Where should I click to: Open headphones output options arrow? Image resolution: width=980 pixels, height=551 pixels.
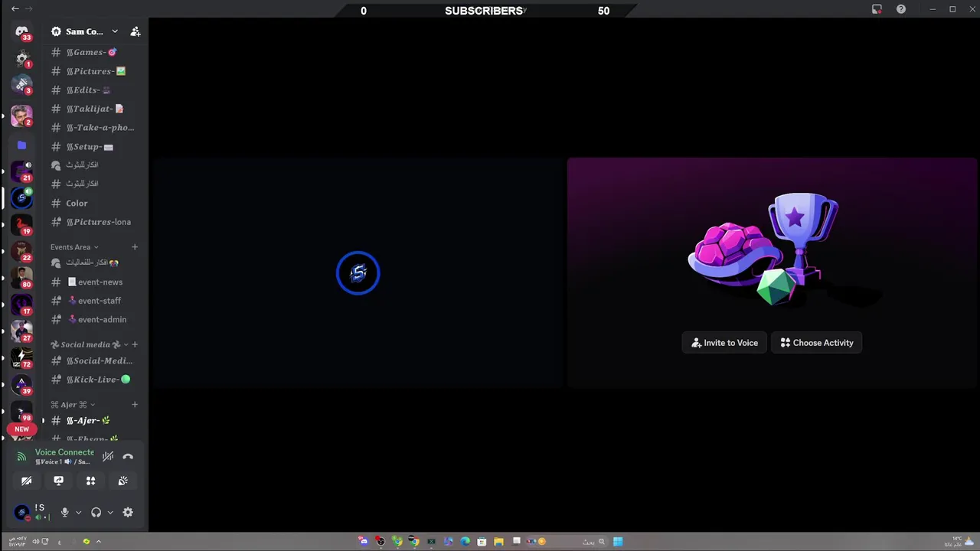click(110, 513)
